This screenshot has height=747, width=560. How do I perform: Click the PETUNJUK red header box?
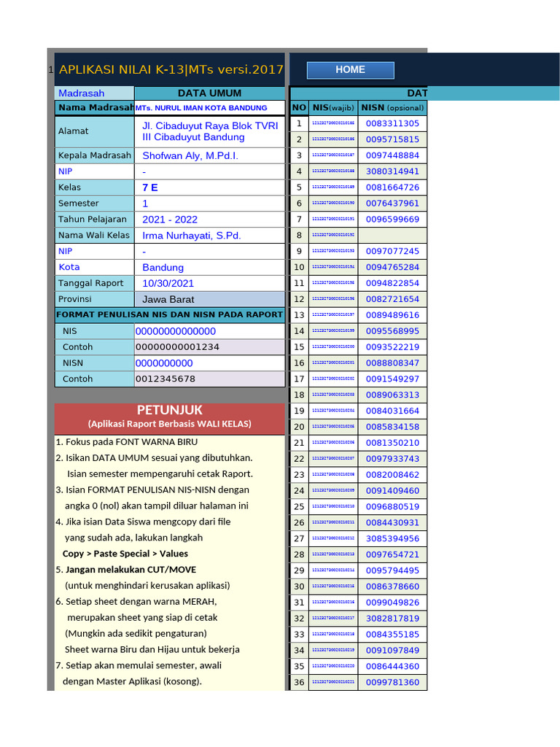[169, 419]
